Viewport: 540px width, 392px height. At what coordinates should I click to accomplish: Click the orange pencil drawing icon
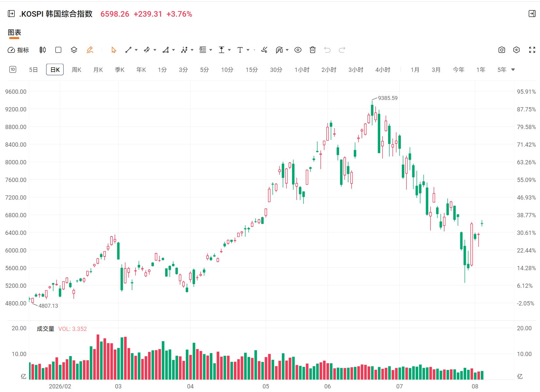pyautogui.click(x=90, y=50)
